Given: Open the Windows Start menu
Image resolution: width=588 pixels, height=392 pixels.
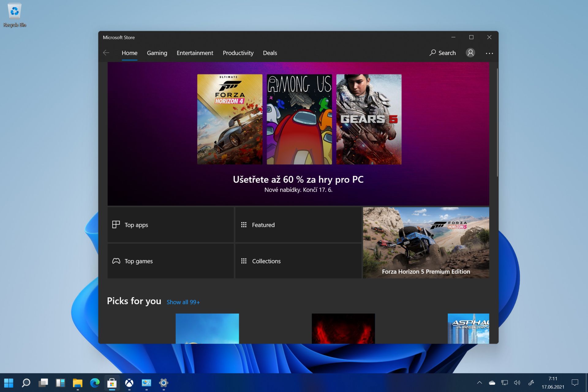Looking at the screenshot, I should click(x=9, y=383).
